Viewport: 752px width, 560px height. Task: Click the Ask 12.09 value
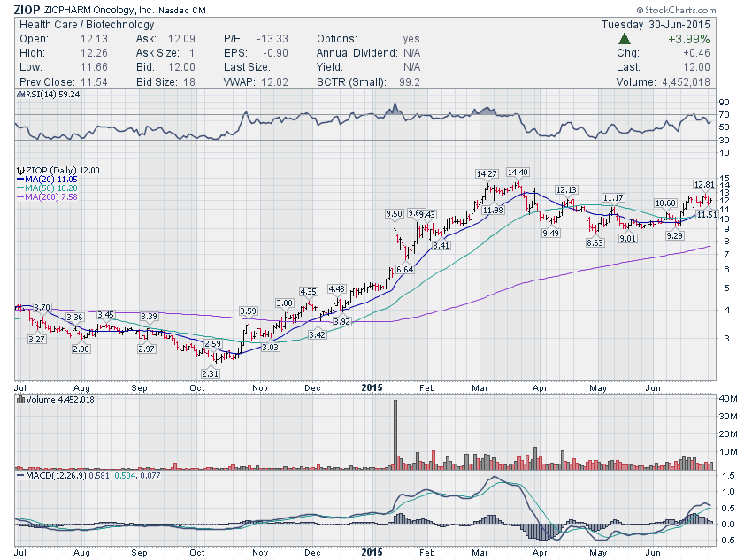pyautogui.click(x=181, y=39)
